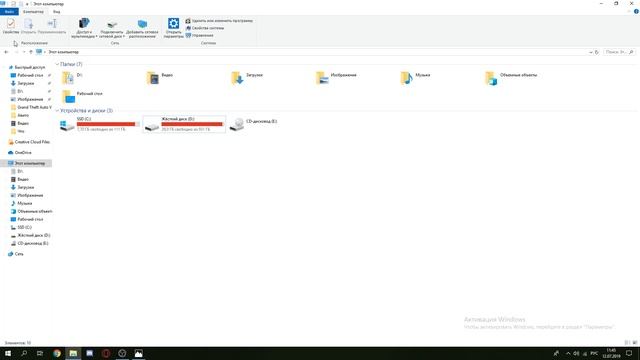640x360 pixels.
Task: Click the Properties (Свойства) ribbon icon
Action: (x=11, y=26)
